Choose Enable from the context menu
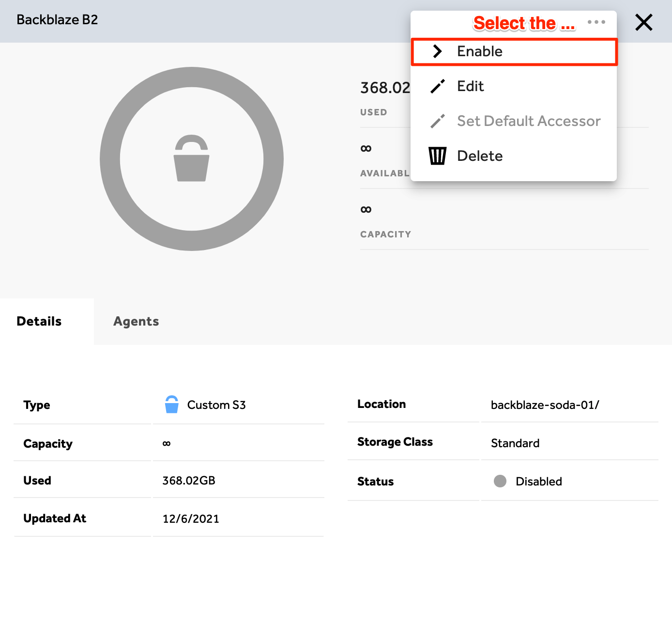672x624 pixels. click(x=514, y=51)
